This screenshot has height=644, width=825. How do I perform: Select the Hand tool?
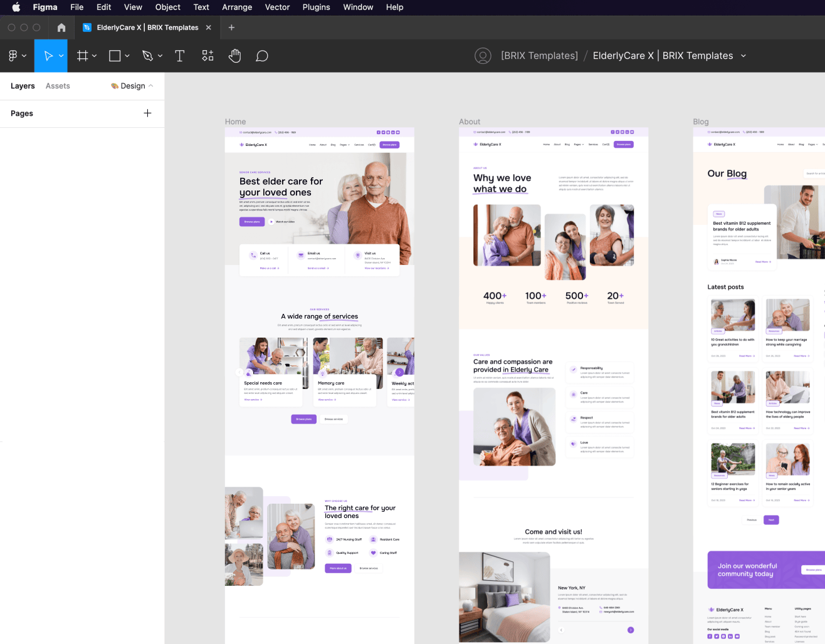click(234, 55)
